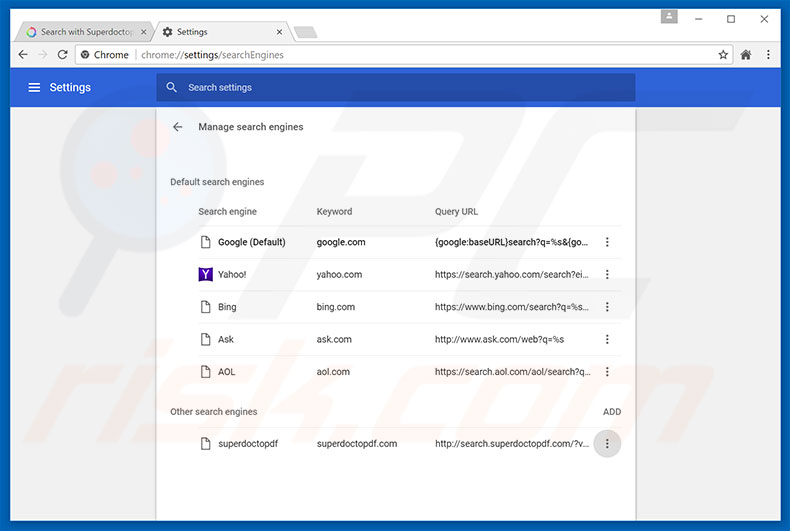Screen dimensions: 790x531
Task: Click the Superdoctopdf tab favicon
Action: (31, 32)
